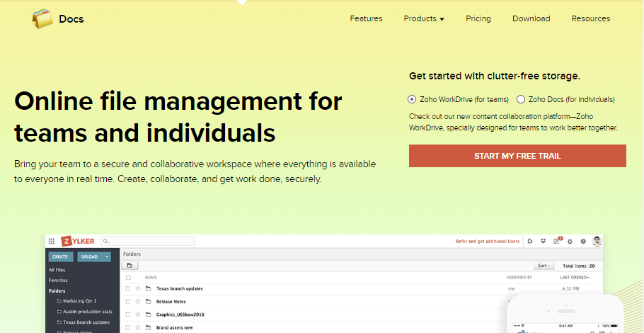The width and height of the screenshot is (644, 333).
Task: Select Zoho Docs (for individuals) radio
Action: (x=521, y=99)
